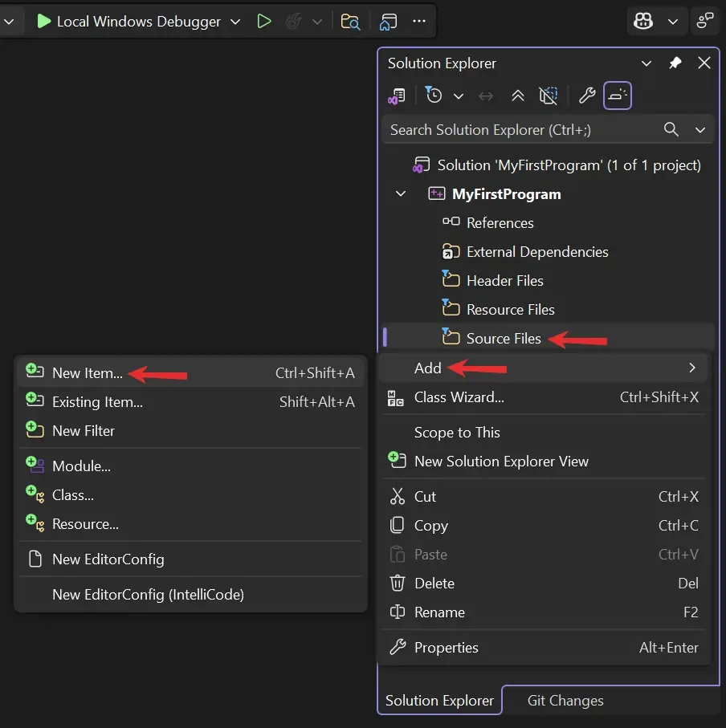Choose Delete from context menu
The image size is (726, 728).
click(544, 584)
